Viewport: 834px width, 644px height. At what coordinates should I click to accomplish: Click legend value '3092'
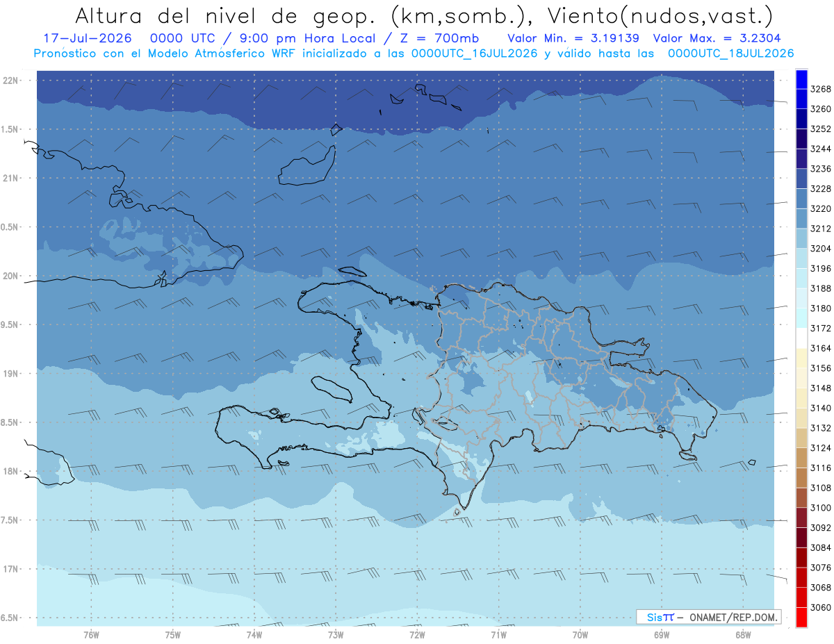pos(821,527)
